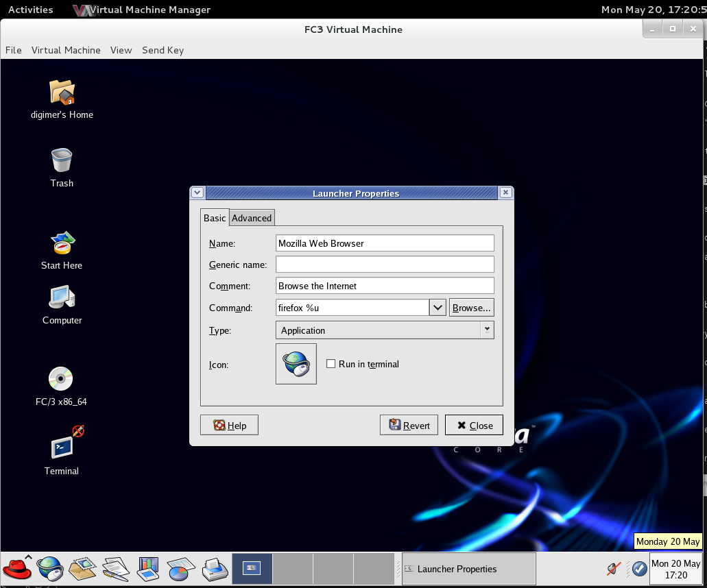Click the update checkmark tray icon
The width and height of the screenshot is (707, 588).
(639, 569)
